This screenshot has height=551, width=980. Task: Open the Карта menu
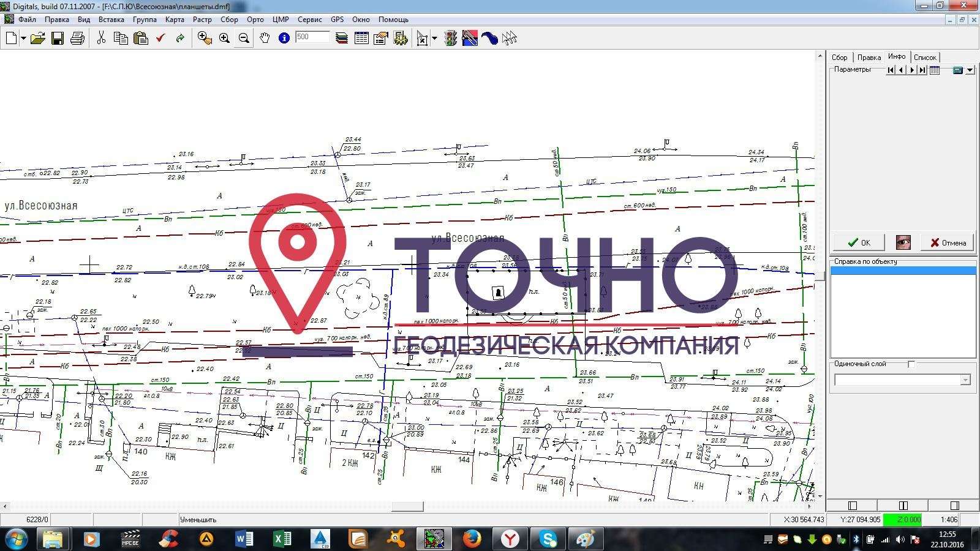pos(175,20)
